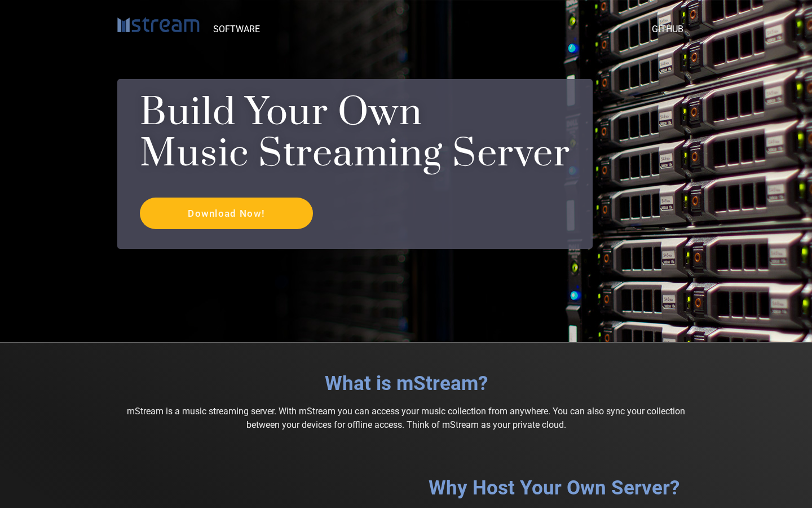Click the mStream logo
Image resolution: width=812 pixels, height=508 pixels.
pos(158,25)
